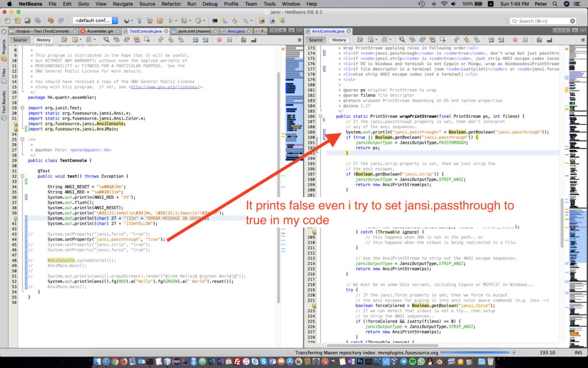This screenshot has width=588, height=368.
Task: Open the Navigate menu
Action: [123, 4]
